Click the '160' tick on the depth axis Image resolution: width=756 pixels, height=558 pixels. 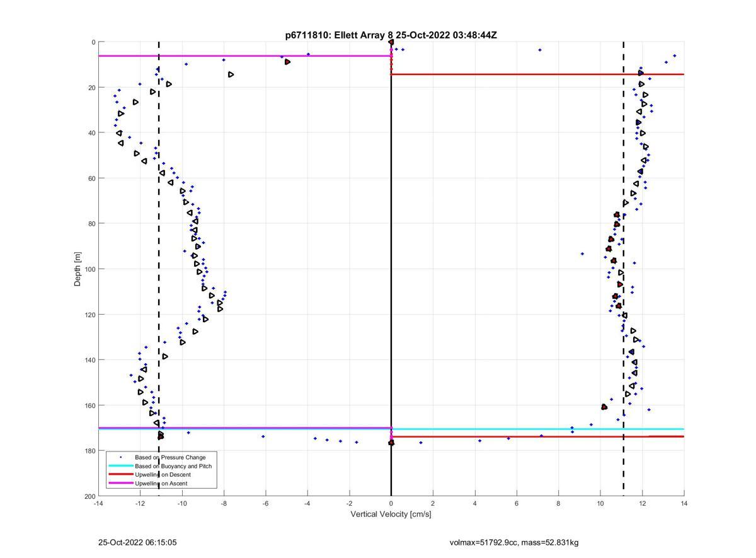[89, 405]
